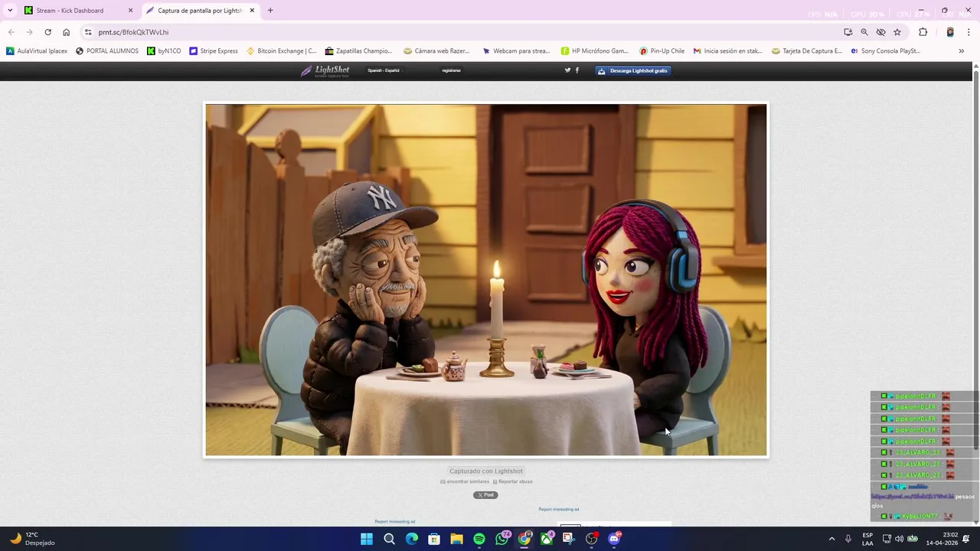Open the Pin-Up Chile bookmark
The height and width of the screenshot is (551, 980).
pos(662,51)
